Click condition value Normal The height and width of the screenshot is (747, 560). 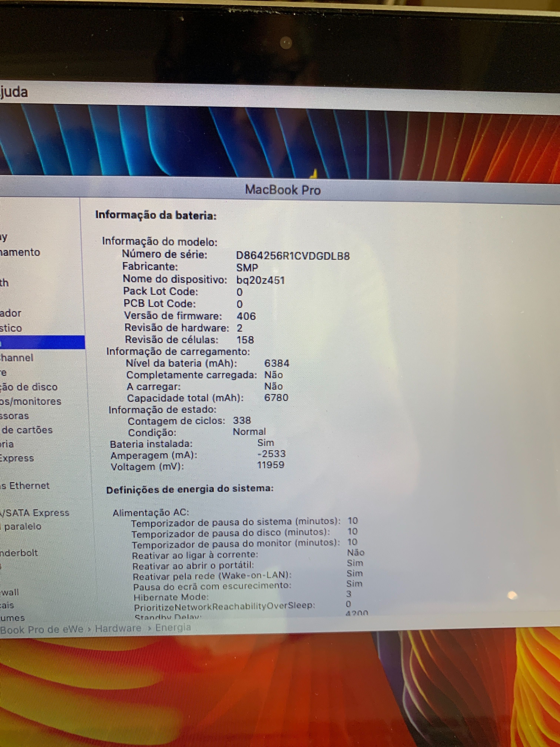249,432
